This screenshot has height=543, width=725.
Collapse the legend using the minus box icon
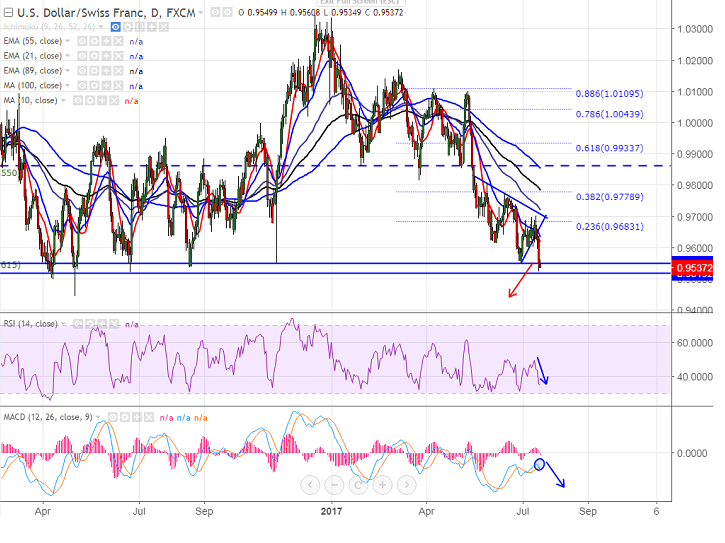pyautogui.click(x=8, y=12)
